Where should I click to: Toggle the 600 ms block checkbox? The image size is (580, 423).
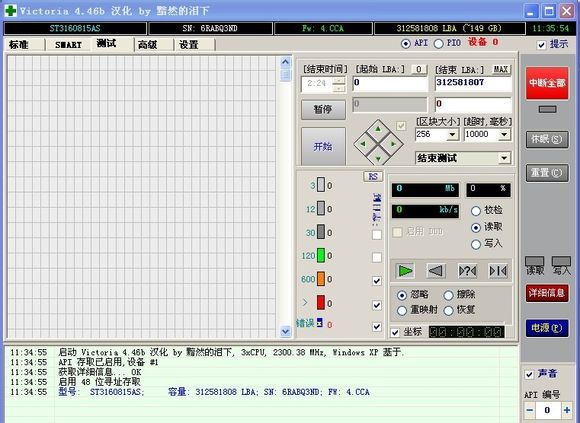point(377,281)
